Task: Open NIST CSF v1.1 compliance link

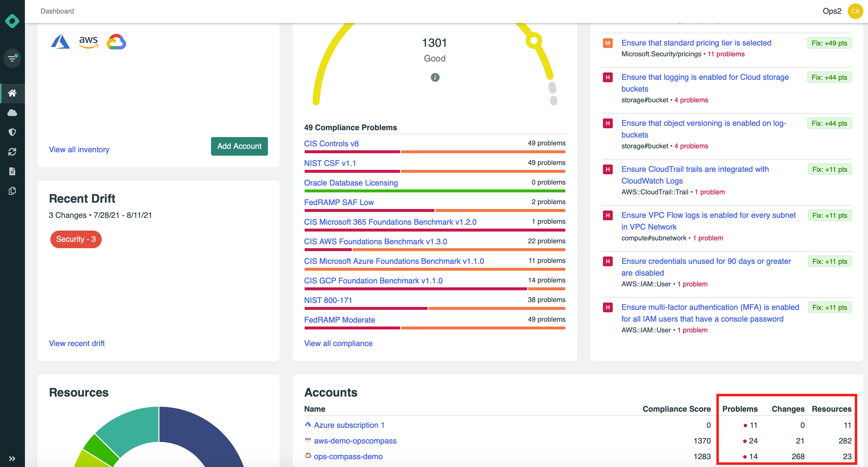Action: pyautogui.click(x=330, y=163)
